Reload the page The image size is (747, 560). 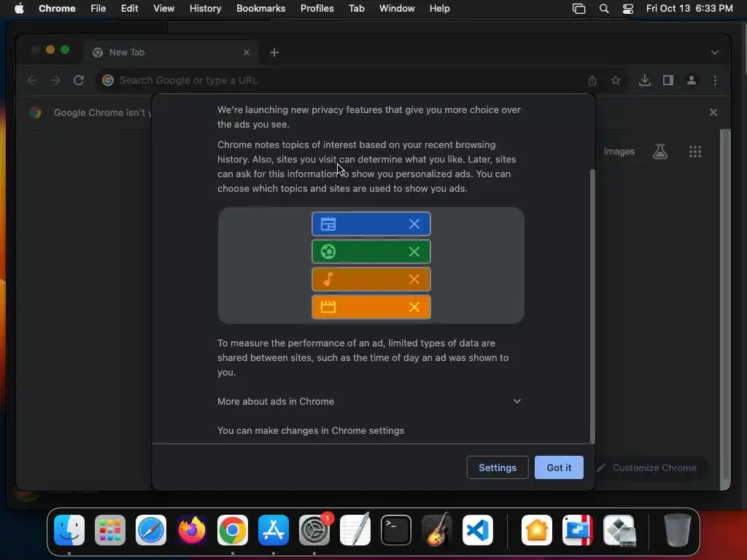pyautogui.click(x=79, y=80)
